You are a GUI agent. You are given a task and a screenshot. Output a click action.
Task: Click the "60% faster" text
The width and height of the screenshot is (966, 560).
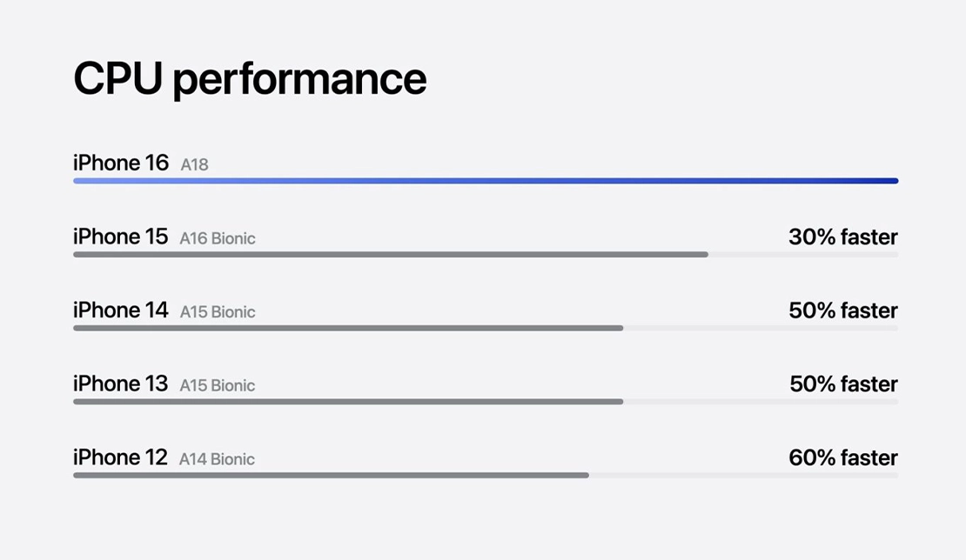[842, 457]
